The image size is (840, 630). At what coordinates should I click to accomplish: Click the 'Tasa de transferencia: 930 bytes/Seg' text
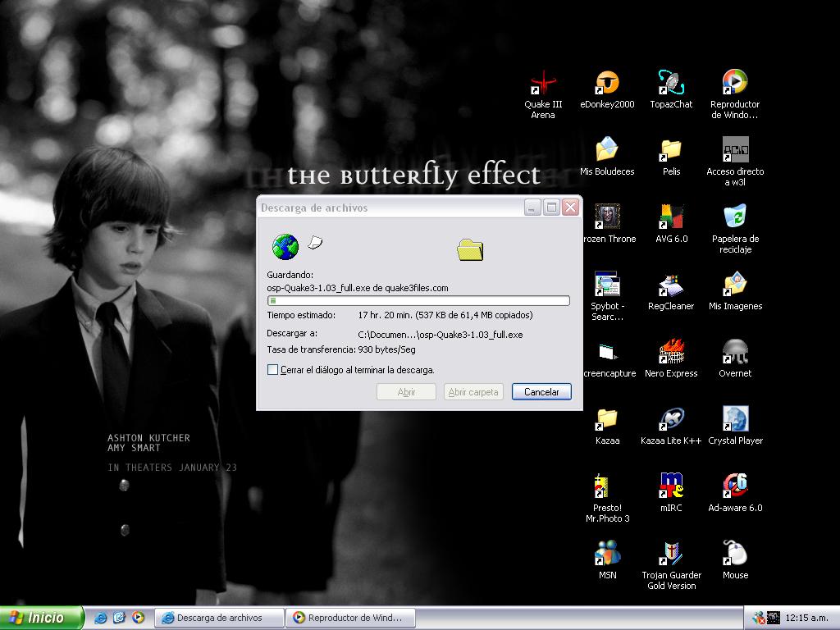tap(341, 349)
